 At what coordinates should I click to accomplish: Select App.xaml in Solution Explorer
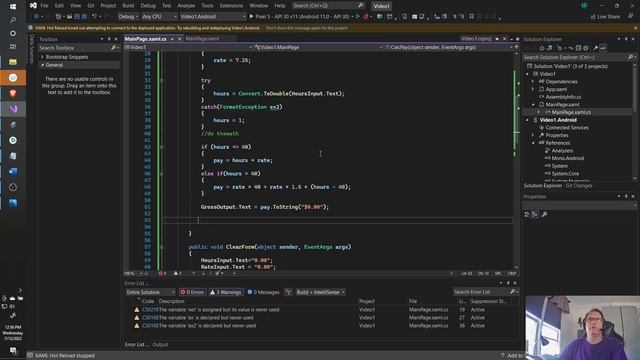556,89
